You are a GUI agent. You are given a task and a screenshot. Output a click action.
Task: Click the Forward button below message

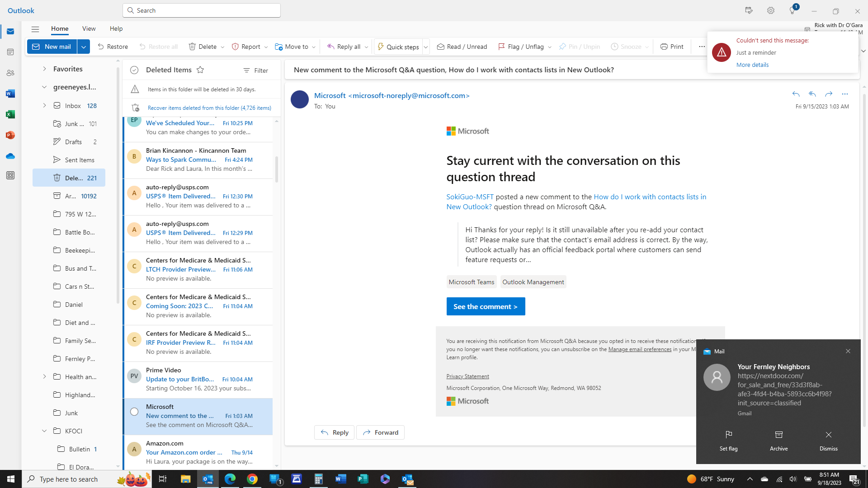tap(380, 432)
